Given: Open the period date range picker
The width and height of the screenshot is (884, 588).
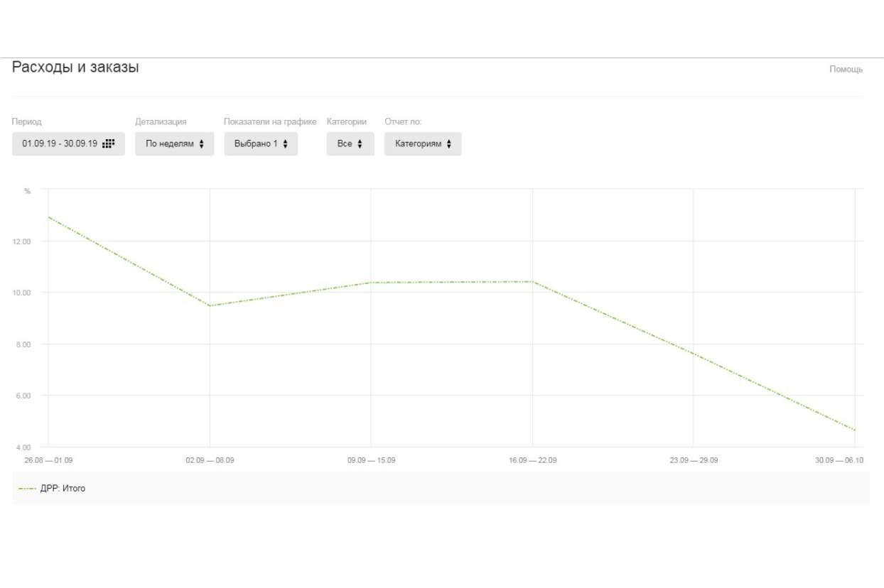Looking at the screenshot, I should tap(68, 143).
